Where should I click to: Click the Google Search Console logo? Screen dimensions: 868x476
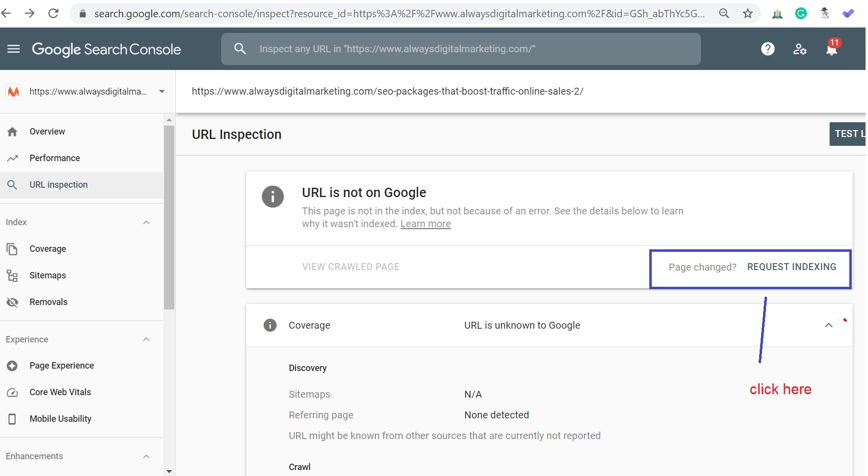coord(106,49)
